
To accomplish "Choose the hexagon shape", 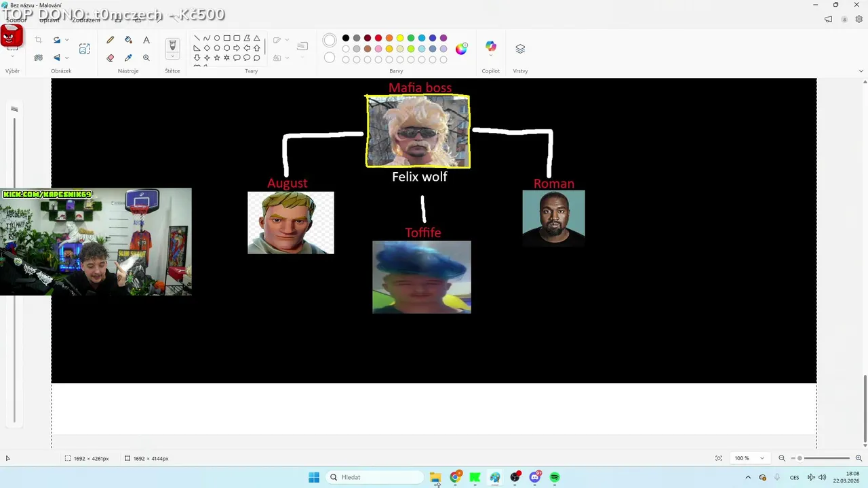I will pos(226,48).
